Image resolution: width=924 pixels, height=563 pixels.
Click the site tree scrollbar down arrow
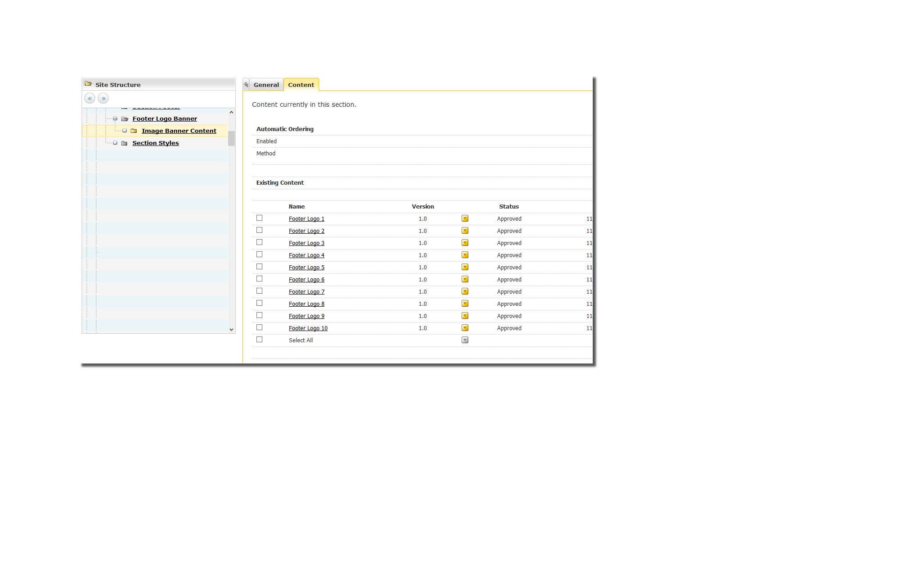231,329
